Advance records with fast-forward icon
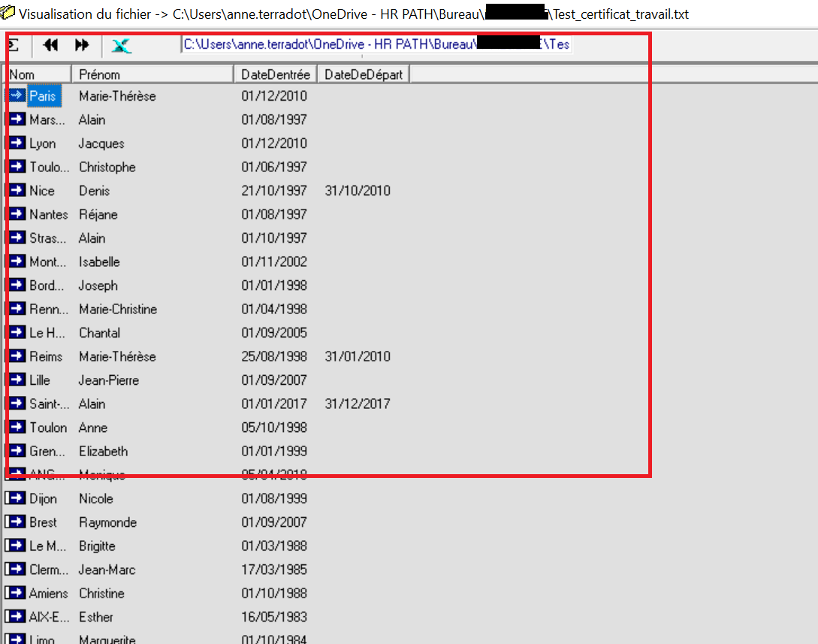Screen dimensions: 818x644 click(x=82, y=45)
